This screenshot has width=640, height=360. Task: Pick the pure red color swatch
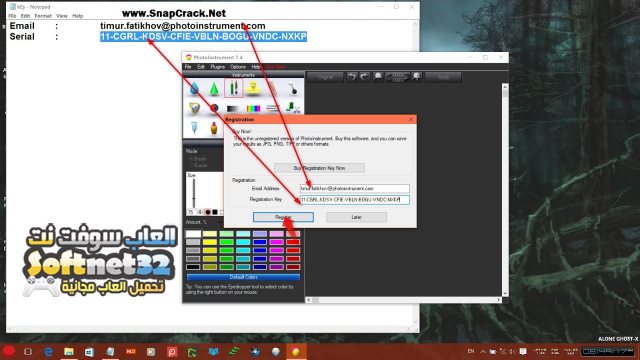tap(293, 242)
